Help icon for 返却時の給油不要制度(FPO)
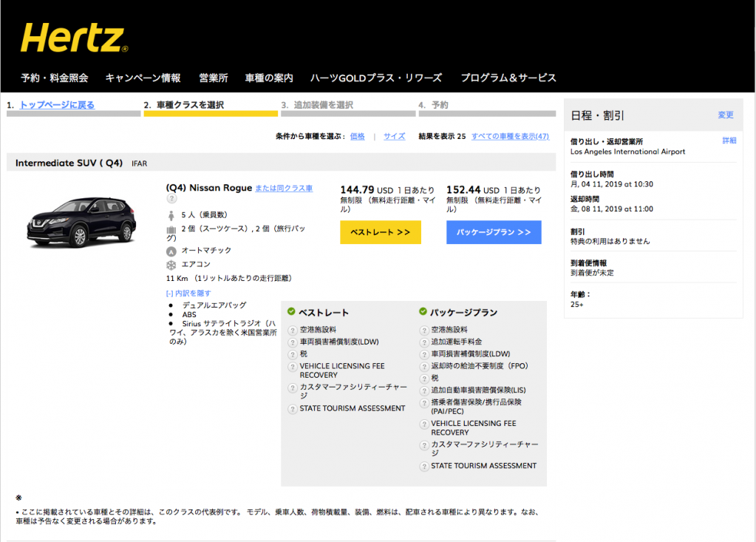The width and height of the screenshot is (756, 542). click(423, 367)
